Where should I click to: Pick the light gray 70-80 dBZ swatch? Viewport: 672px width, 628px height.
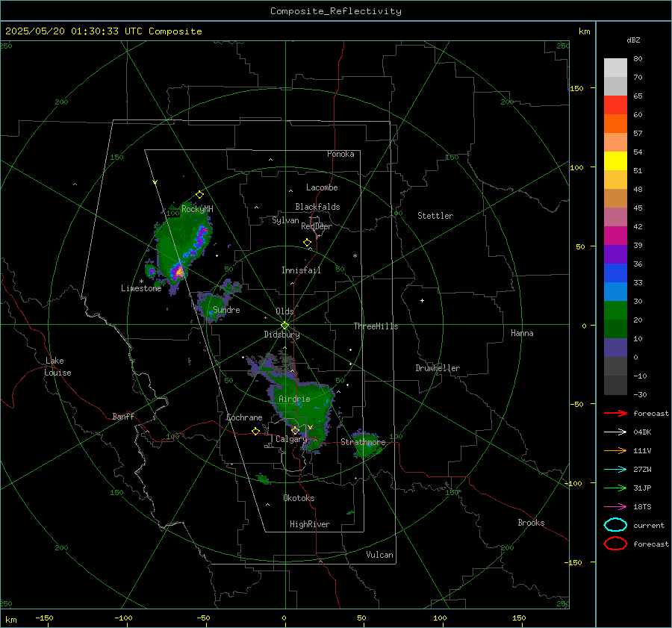615,68
